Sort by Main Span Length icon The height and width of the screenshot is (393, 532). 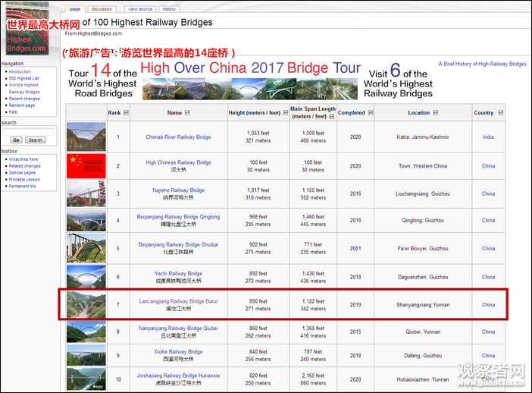[332, 117]
